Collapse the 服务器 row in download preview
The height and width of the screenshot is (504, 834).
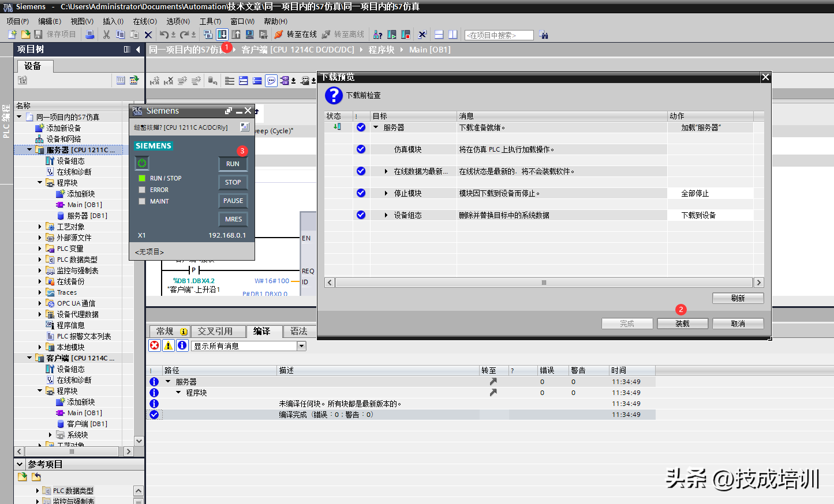pos(376,127)
